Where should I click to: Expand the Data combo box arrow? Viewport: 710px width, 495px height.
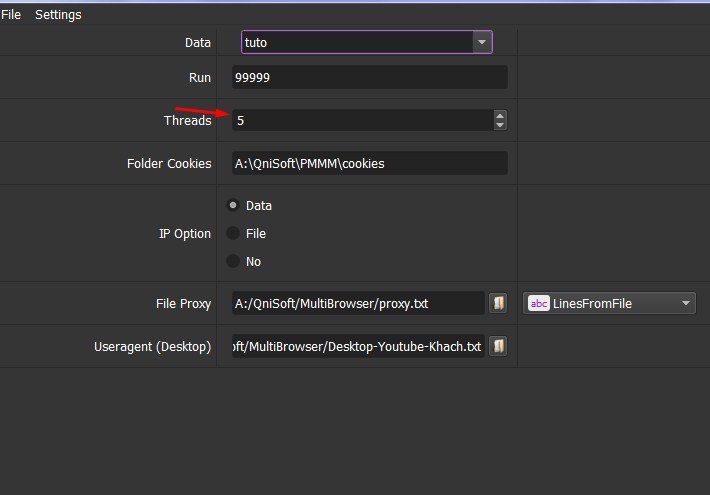click(482, 42)
